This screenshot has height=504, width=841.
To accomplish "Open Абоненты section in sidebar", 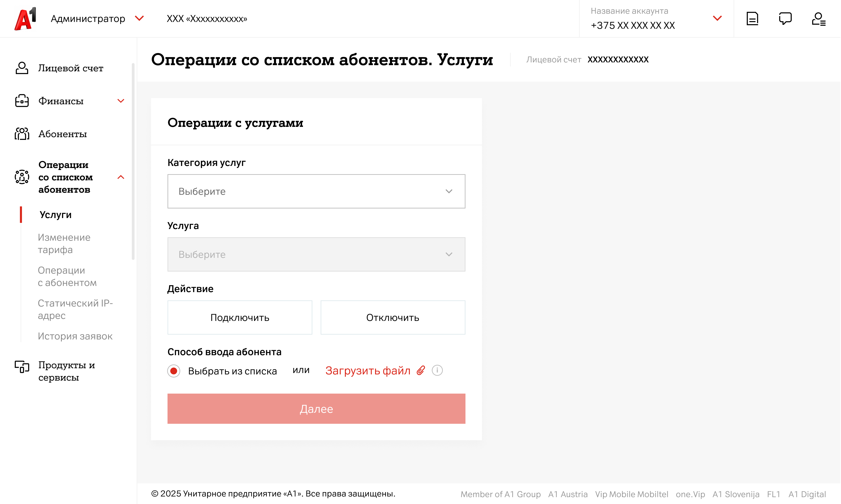I will 62,134.
